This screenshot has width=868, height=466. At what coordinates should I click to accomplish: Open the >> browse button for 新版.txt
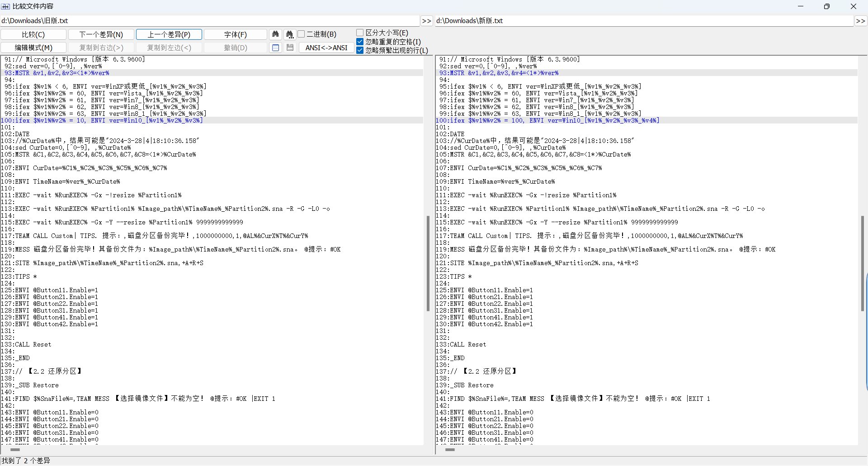860,21
